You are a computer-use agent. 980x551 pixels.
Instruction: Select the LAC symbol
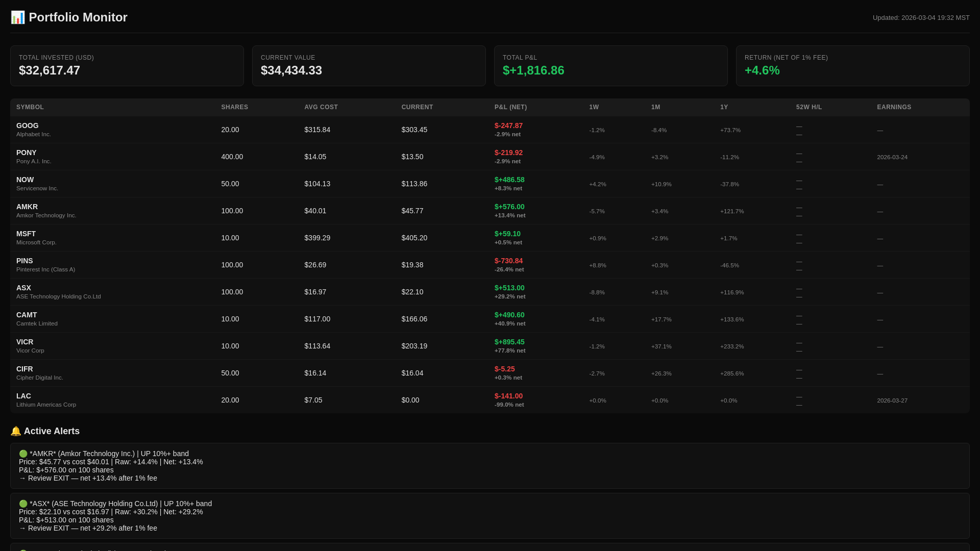(x=23, y=396)
